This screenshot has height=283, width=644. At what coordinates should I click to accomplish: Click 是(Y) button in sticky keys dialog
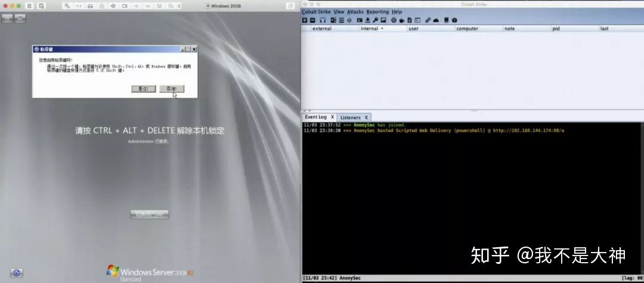[143, 89]
